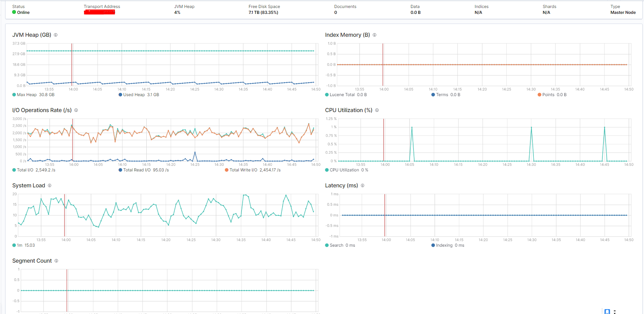
Task: Click the System Load chart title
Action: (29, 186)
